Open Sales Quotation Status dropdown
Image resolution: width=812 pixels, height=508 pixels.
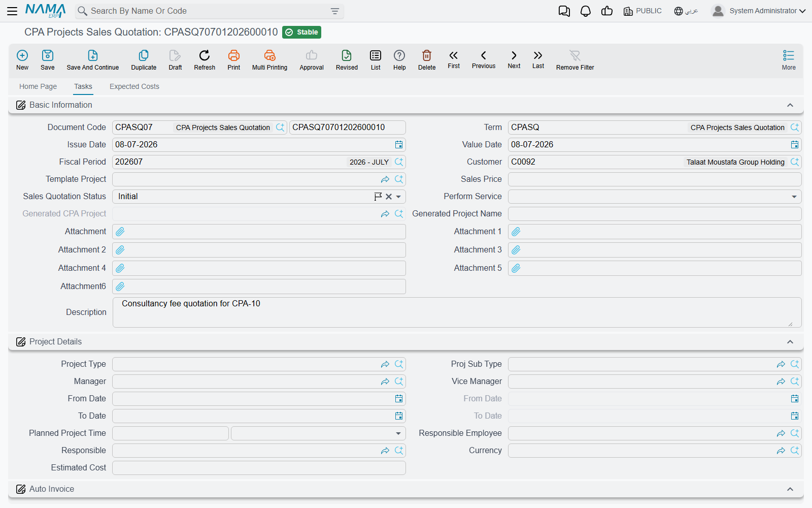click(x=398, y=197)
